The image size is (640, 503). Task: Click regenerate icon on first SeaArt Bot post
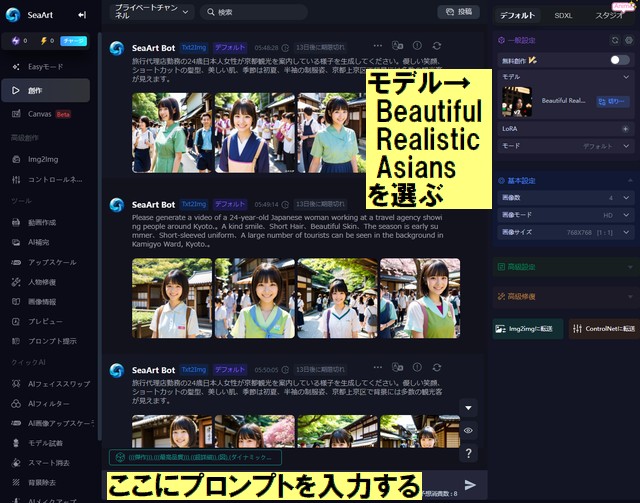(437, 46)
